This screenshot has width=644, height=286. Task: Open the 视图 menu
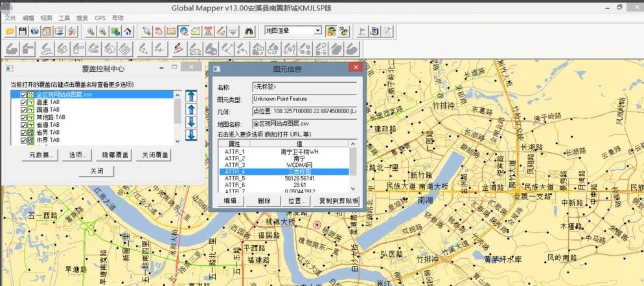click(x=46, y=18)
